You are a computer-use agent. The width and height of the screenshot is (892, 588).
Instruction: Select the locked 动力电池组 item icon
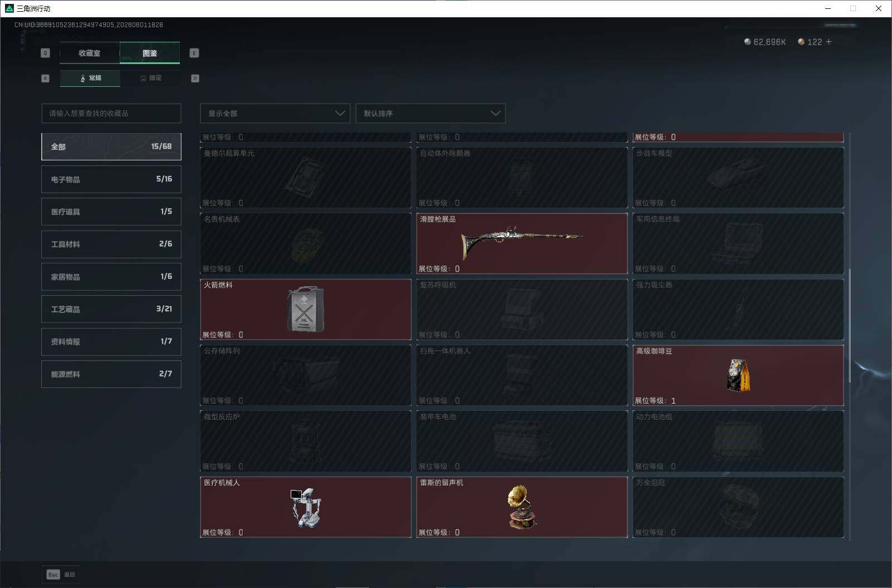(738, 440)
